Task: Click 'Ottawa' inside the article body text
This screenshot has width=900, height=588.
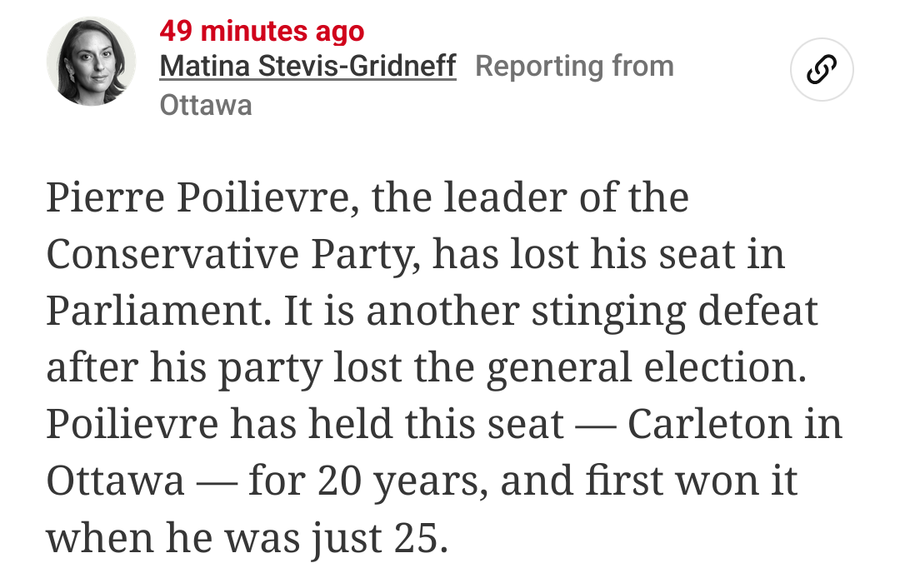Action: (x=115, y=481)
